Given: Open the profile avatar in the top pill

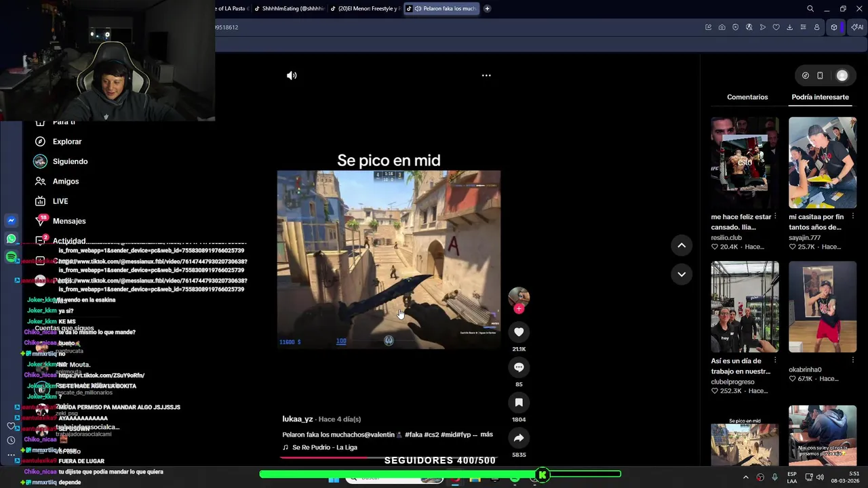Looking at the screenshot, I should [x=842, y=76].
